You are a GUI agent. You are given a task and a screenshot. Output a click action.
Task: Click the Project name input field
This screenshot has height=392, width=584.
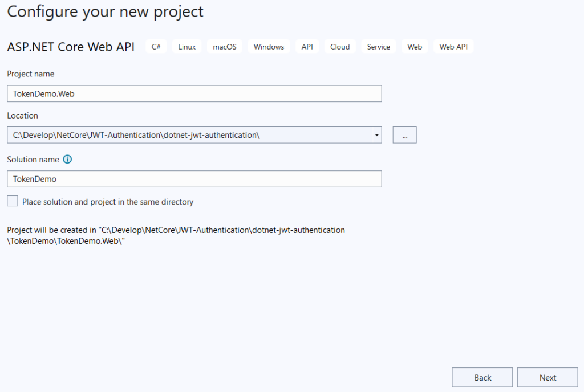pos(194,93)
